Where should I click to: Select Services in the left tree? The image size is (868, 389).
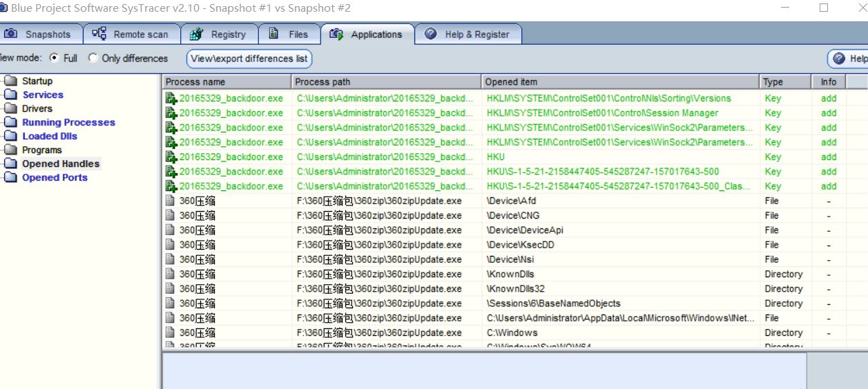tap(43, 95)
